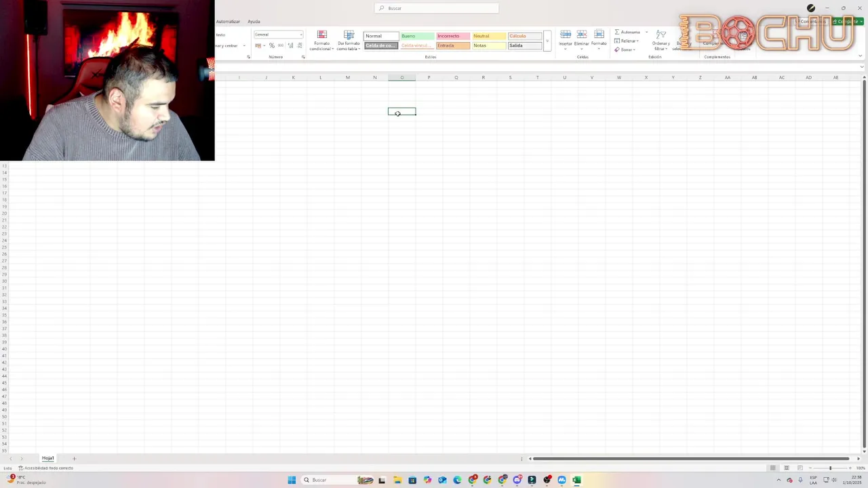Switch to Normal view

tap(772, 468)
